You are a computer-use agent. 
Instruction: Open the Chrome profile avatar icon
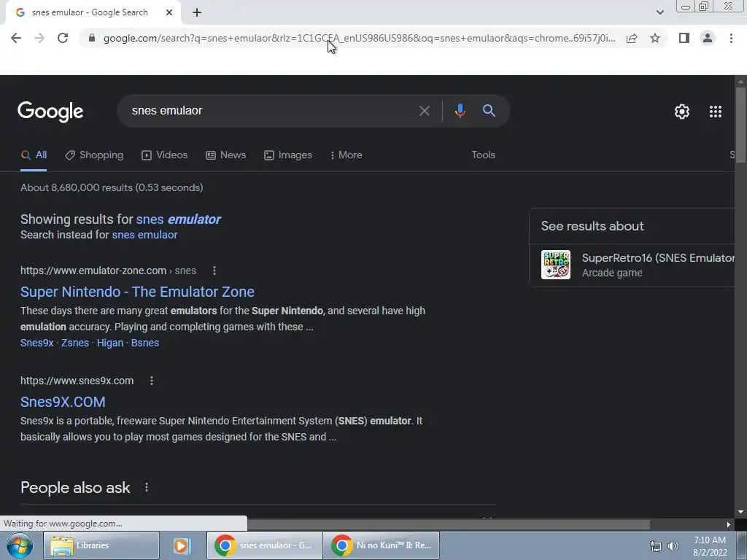click(x=708, y=38)
